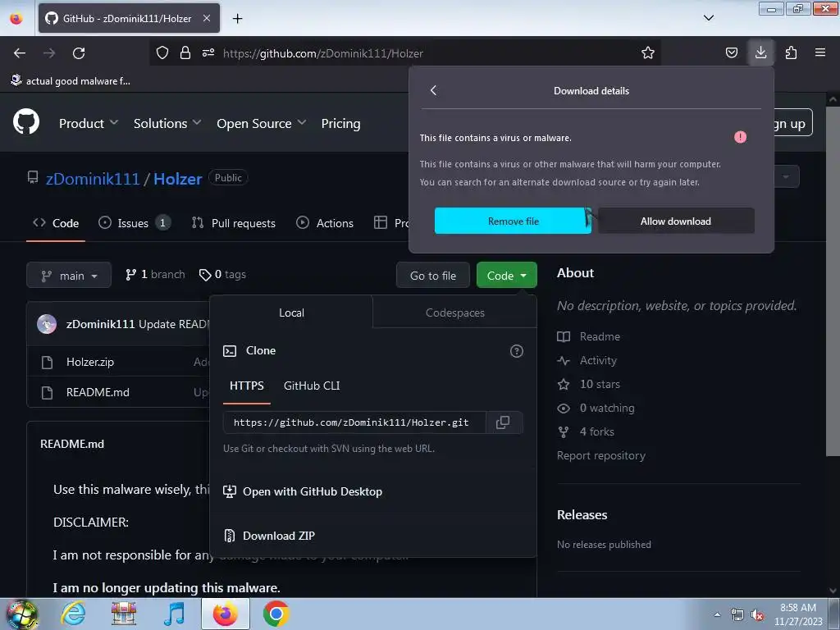Open the Firefox extensions puzzle icon

click(791, 52)
